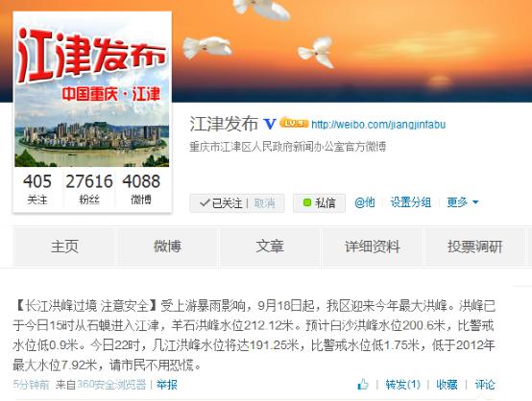Click the green dot on 私信 button
Screen dimensions: 532x401
(x=307, y=202)
